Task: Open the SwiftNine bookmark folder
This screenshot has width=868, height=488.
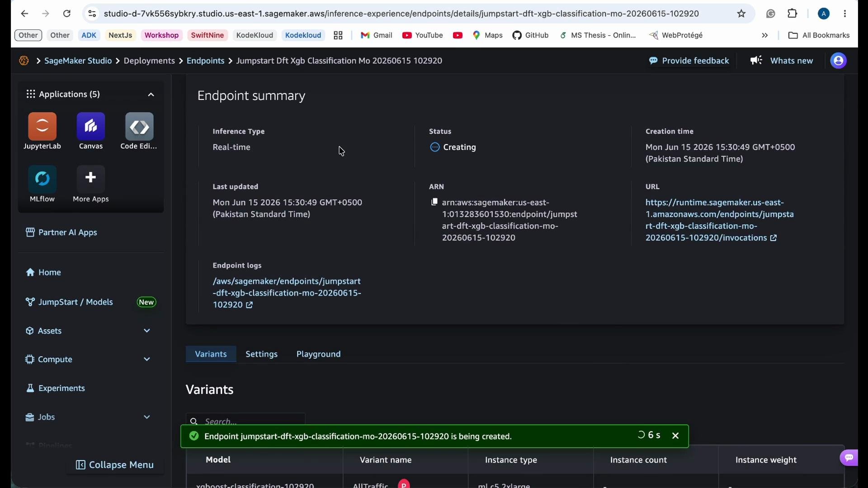Action: pos(208,35)
